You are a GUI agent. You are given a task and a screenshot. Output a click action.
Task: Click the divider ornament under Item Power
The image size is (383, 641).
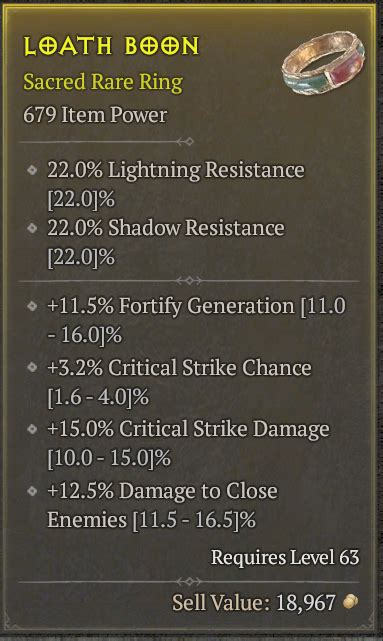[x=185, y=142]
